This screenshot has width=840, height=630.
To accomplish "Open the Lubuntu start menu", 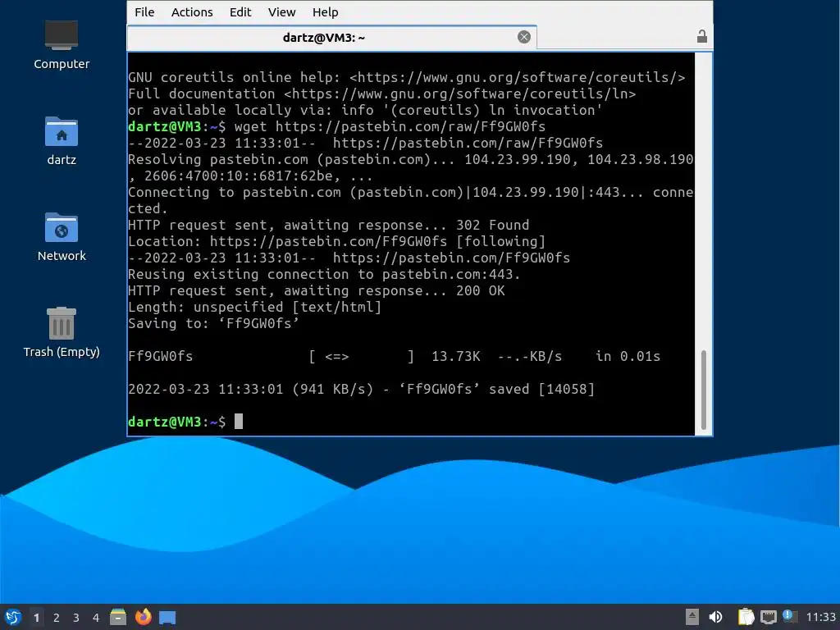I will pyautogui.click(x=13, y=617).
